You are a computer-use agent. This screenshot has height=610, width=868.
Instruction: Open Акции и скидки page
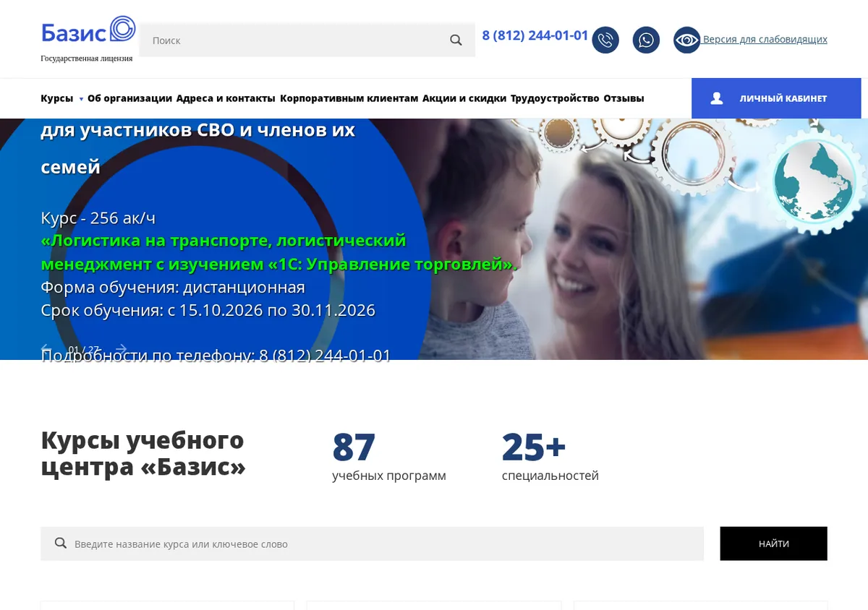(x=464, y=98)
